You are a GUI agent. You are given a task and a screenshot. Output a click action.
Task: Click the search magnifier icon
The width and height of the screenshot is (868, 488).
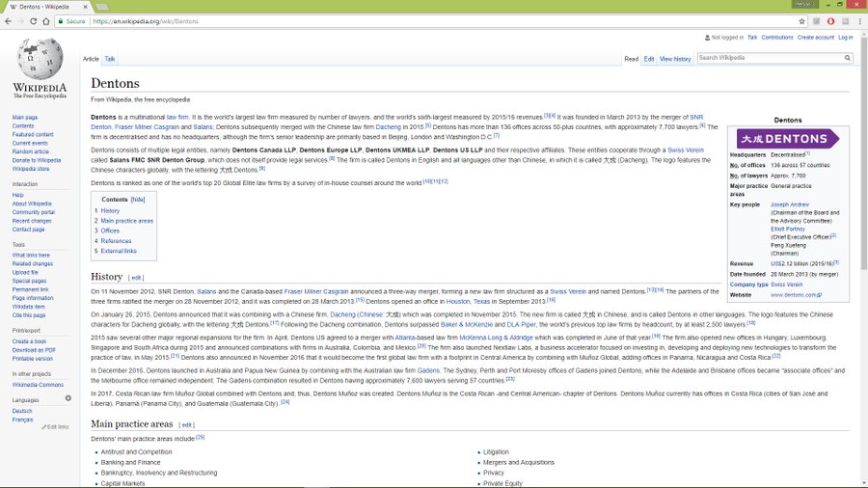(x=847, y=58)
